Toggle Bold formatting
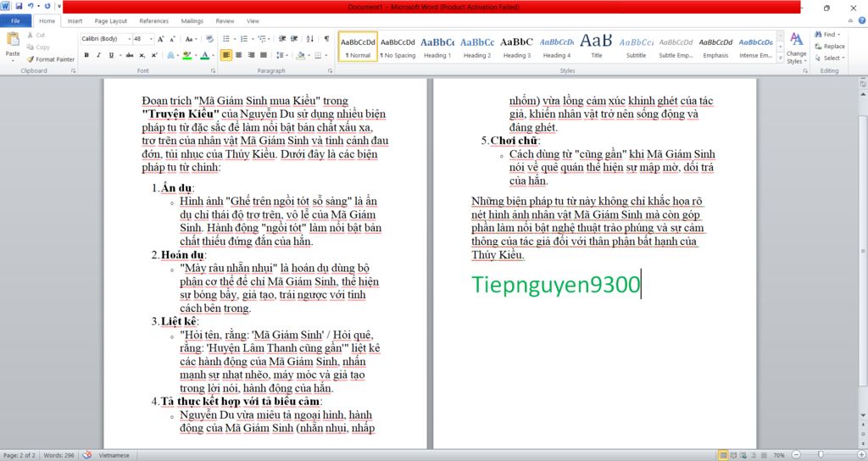The image size is (868, 461). point(86,55)
